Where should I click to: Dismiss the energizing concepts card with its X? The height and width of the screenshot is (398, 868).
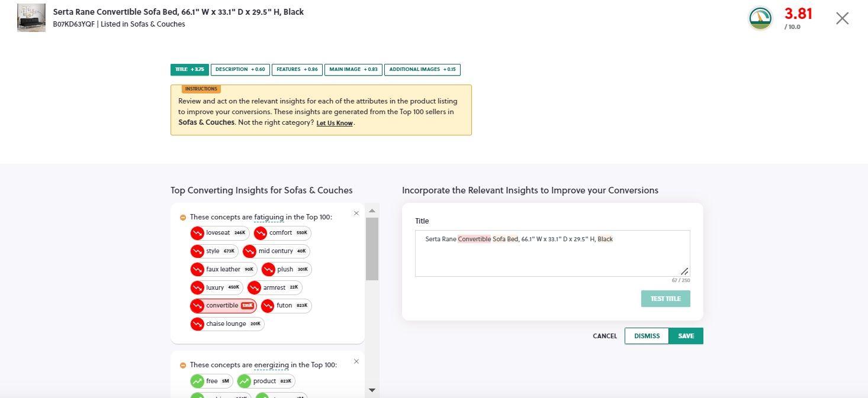pos(356,361)
